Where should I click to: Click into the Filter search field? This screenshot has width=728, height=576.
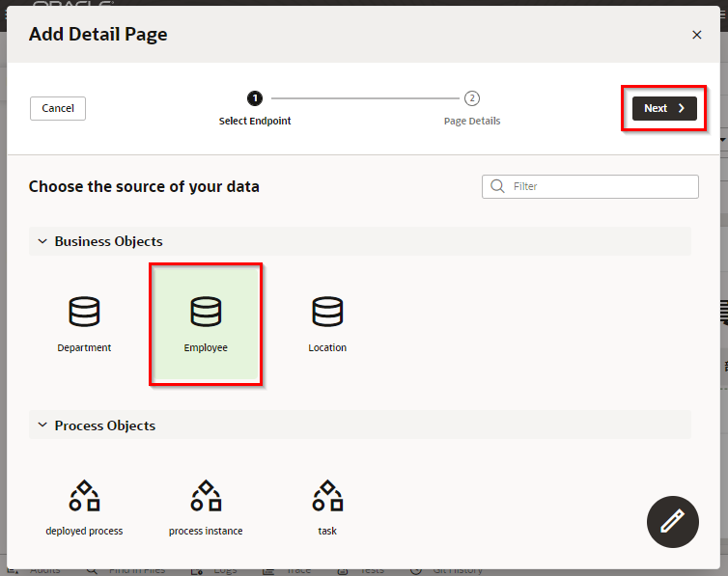(x=599, y=186)
